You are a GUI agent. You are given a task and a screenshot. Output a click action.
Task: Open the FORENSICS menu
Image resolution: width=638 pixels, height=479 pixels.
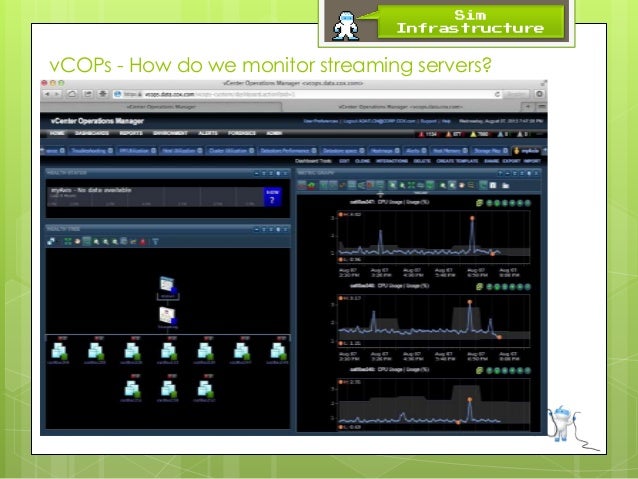[242, 133]
